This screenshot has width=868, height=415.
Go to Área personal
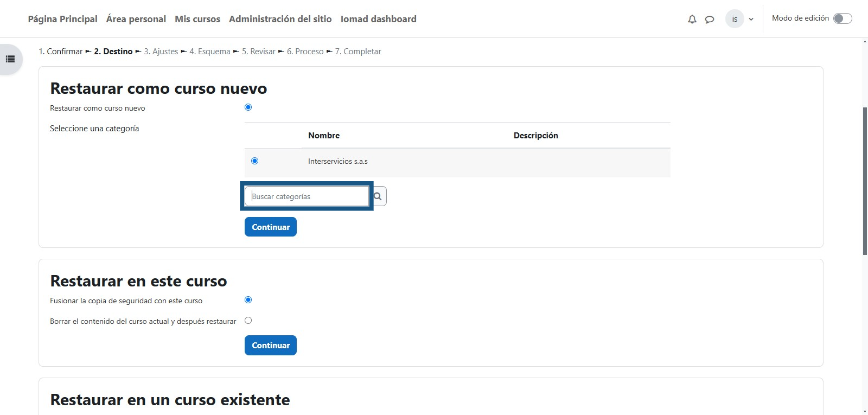tap(136, 19)
